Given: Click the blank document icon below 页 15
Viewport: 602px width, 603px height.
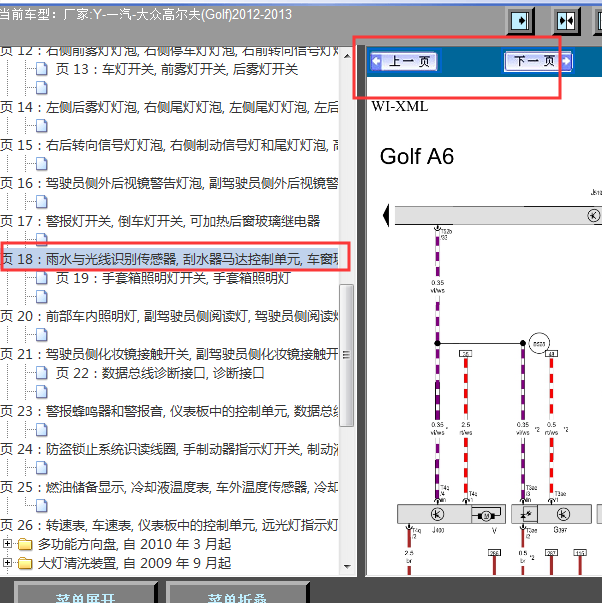Looking at the screenshot, I should 42,164.
